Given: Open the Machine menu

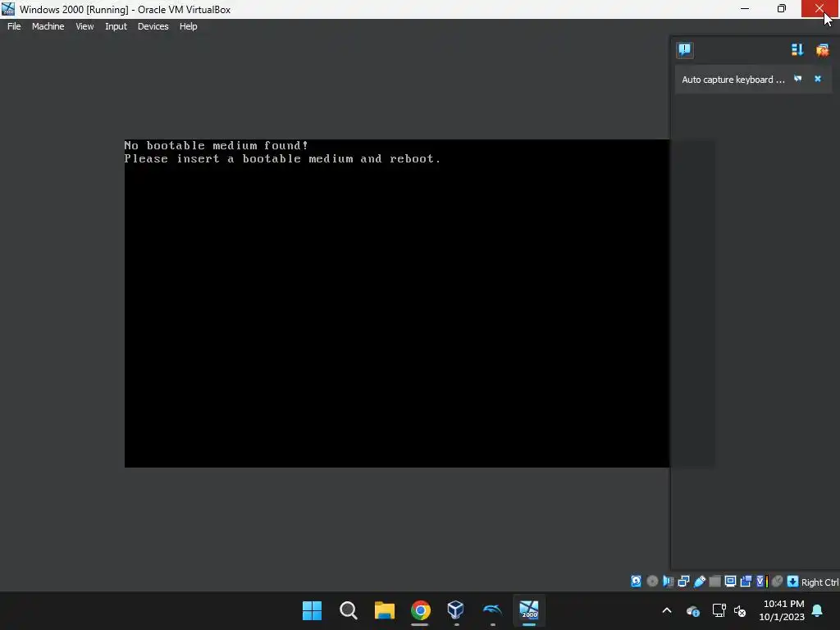Looking at the screenshot, I should [x=48, y=26].
